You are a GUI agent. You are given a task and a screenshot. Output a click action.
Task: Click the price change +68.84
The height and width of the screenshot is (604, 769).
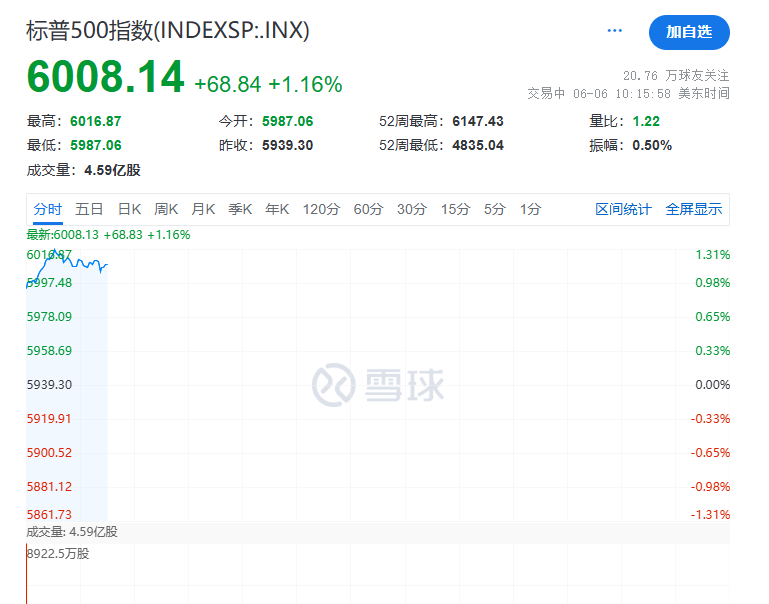[x=228, y=84]
